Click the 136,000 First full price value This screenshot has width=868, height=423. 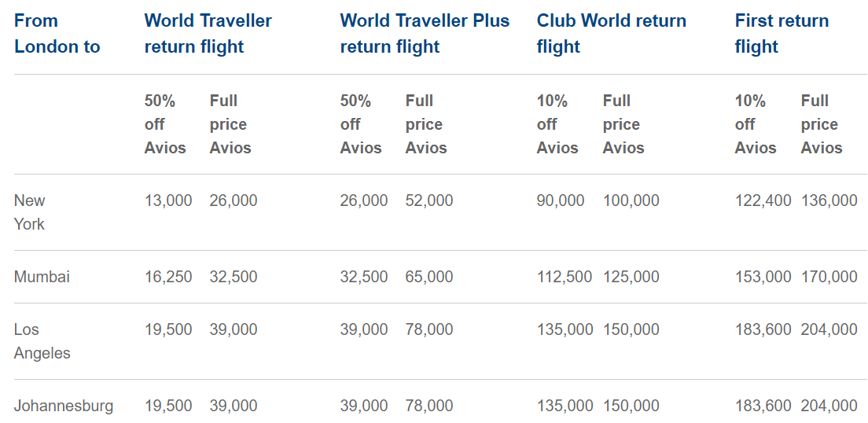pyautogui.click(x=829, y=200)
